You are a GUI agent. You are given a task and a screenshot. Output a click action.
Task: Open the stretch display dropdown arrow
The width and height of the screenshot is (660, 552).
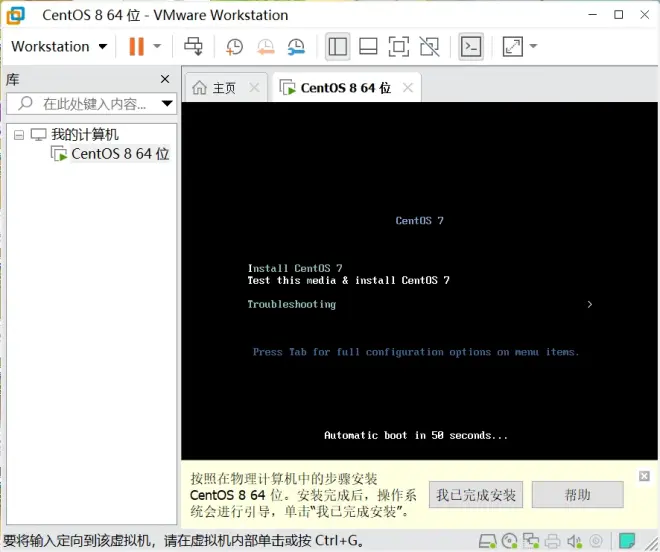coord(533,46)
